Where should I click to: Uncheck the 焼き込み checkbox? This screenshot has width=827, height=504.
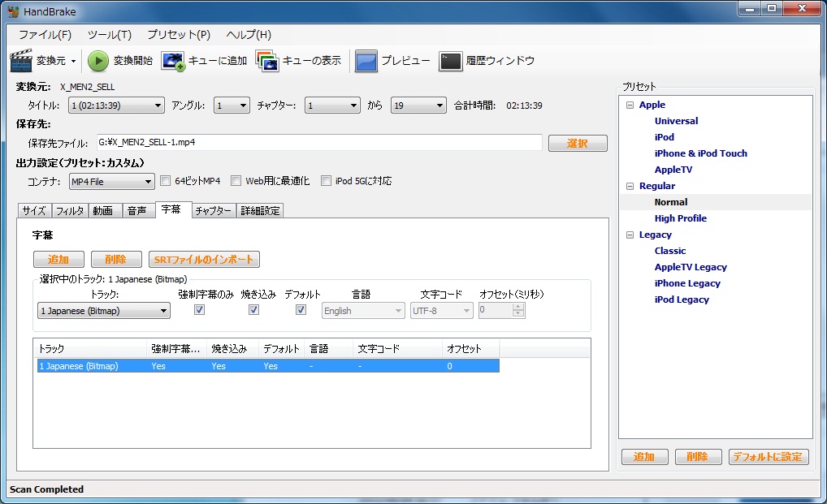[253, 310]
